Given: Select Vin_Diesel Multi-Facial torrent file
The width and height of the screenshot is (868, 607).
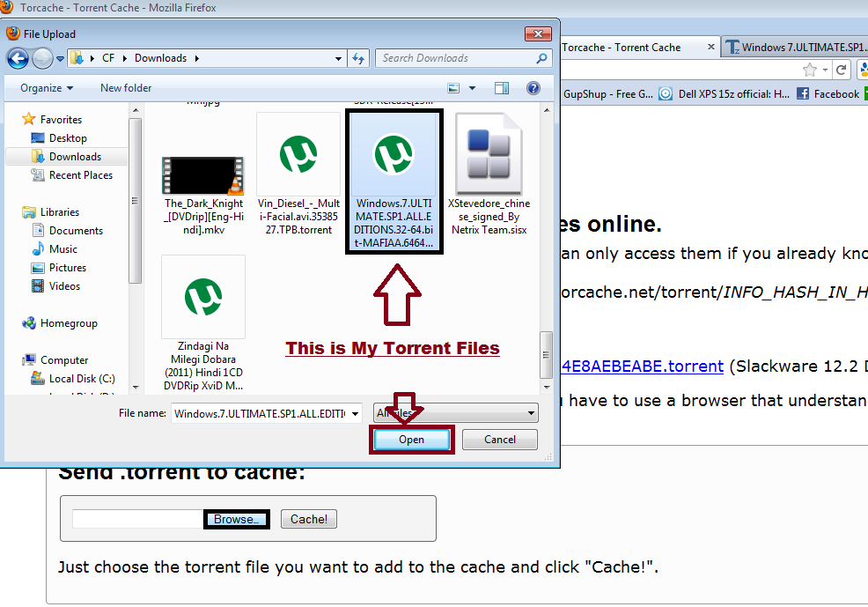Looking at the screenshot, I should 298,174.
